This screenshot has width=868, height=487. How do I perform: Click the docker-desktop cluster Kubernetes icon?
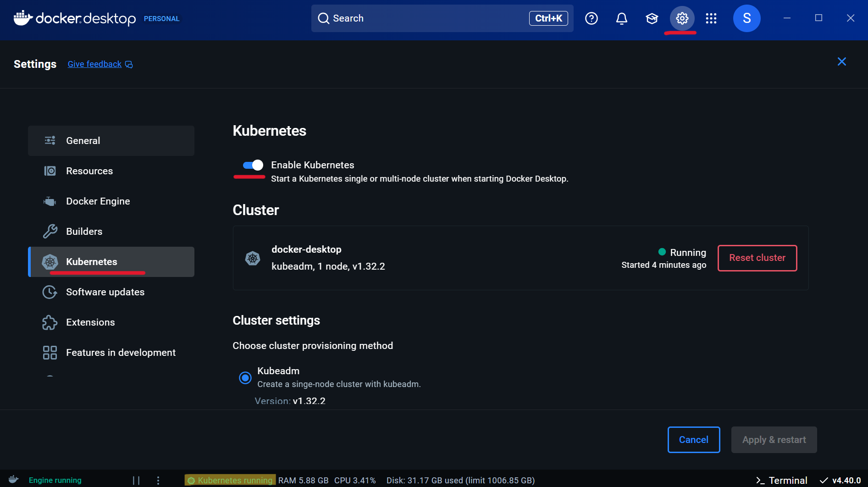point(253,258)
